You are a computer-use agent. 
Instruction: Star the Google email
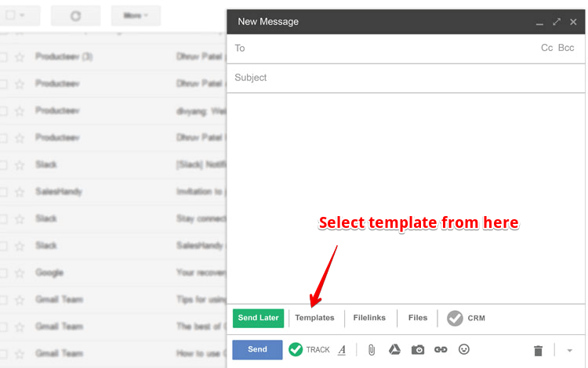tap(20, 273)
